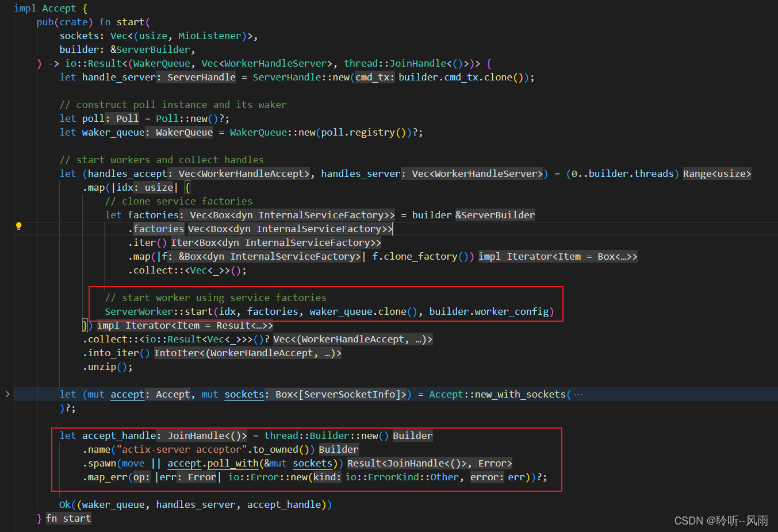This screenshot has width=778, height=532.
Task: Click '&ServerBuilder,' in the builder parameter line
Action: pyautogui.click(x=153, y=49)
